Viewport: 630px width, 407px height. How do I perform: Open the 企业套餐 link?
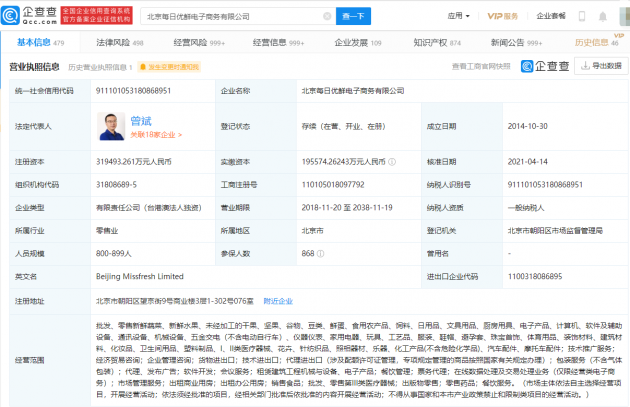[x=551, y=16]
